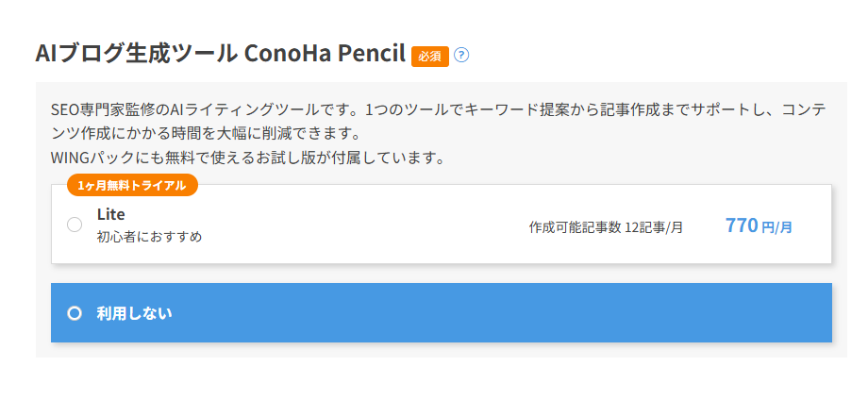Click the SEO専門家監修 description paragraph
Image resolution: width=868 pixels, height=400 pixels.
point(439,110)
